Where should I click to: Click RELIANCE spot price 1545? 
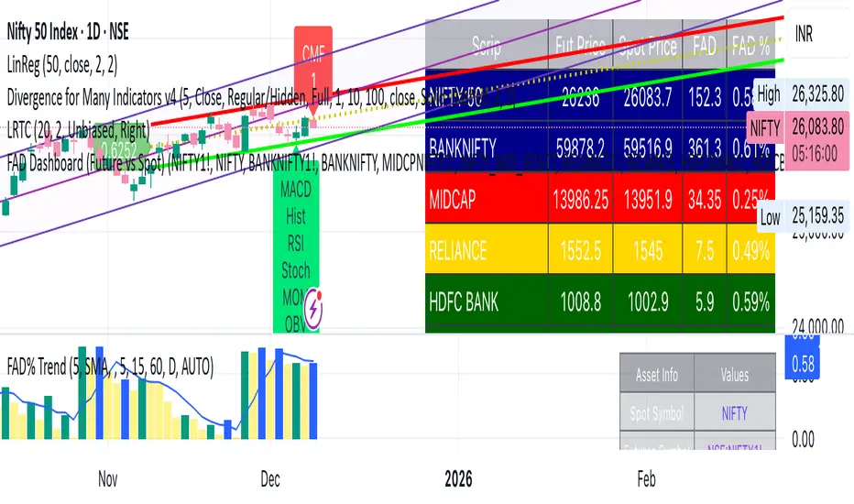point(648,250)
